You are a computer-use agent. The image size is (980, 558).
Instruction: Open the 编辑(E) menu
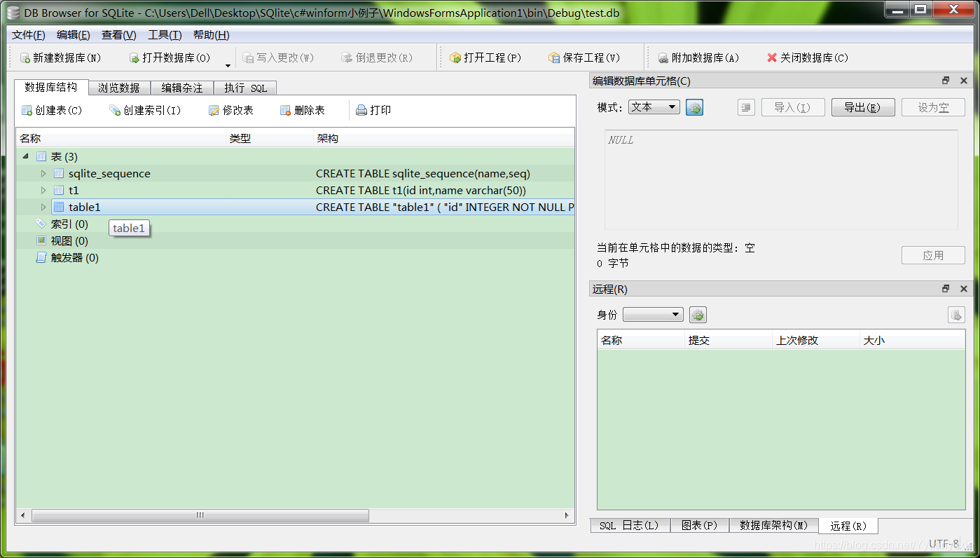(74, 35)
